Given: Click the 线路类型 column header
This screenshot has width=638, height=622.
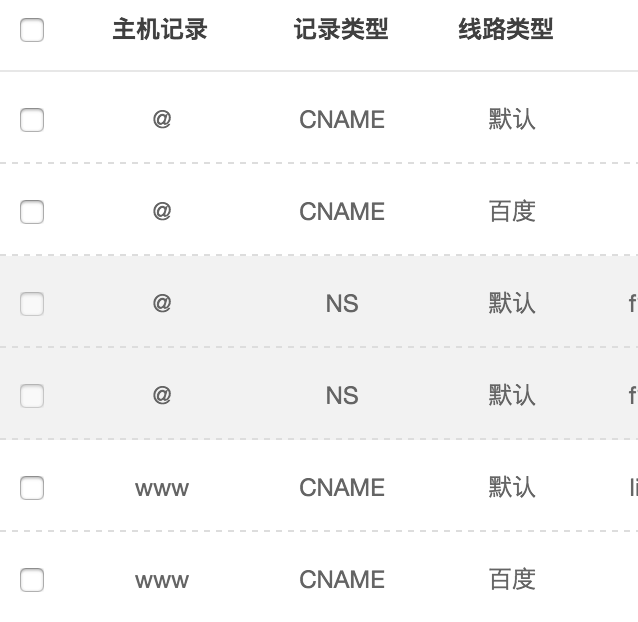Looking at the screenshot, I should 506,30.
